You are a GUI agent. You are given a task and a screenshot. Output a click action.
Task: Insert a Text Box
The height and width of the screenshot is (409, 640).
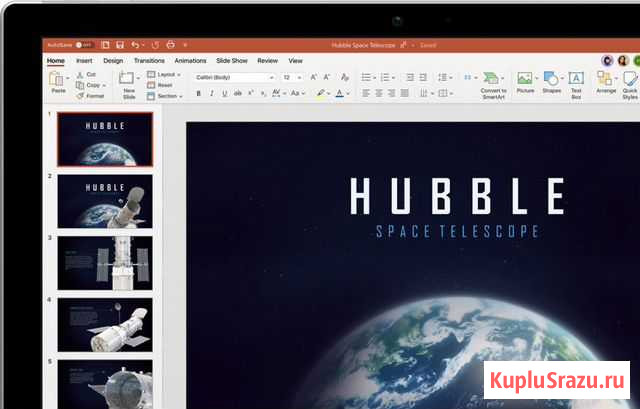pyautogui.click(x=576, y=85)
